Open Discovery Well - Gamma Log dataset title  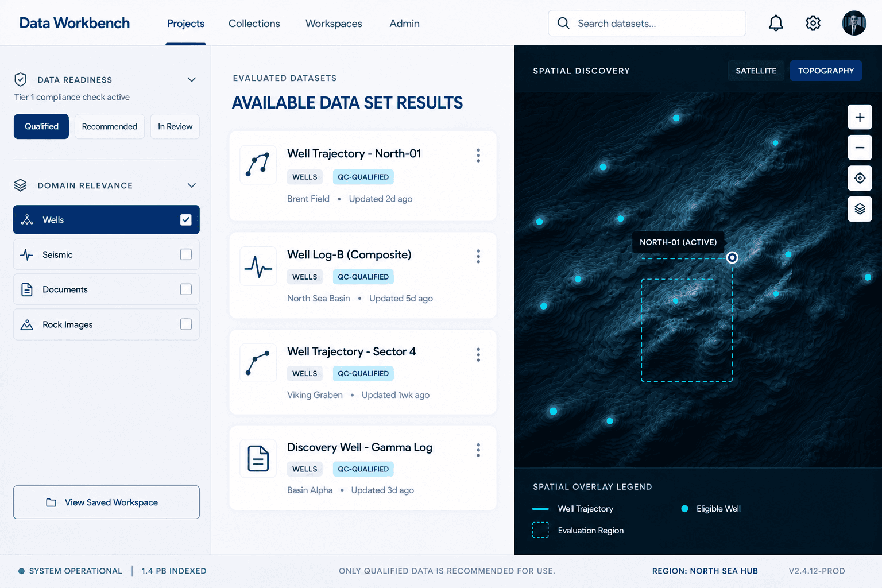(x=359, y=447)
